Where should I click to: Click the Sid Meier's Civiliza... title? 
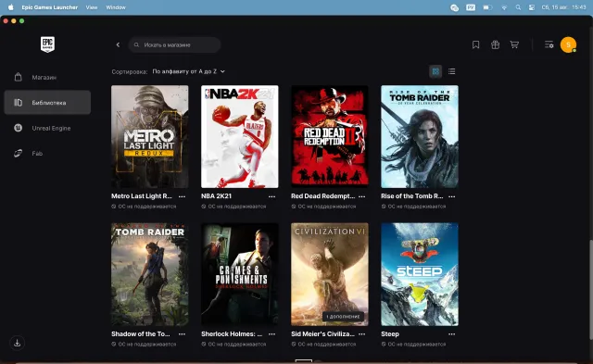[x=323, y=333]
